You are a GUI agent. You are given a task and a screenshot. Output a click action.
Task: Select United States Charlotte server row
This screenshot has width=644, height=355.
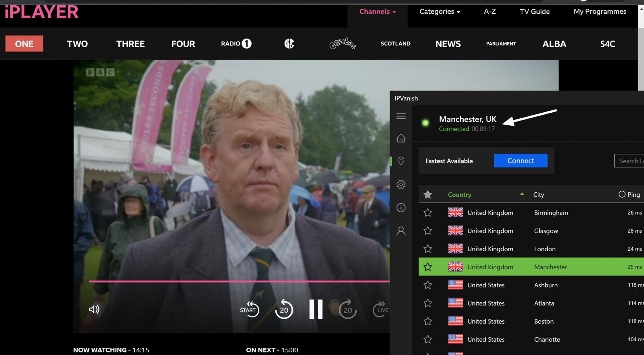pyautogui.click(x=531, y=339)
